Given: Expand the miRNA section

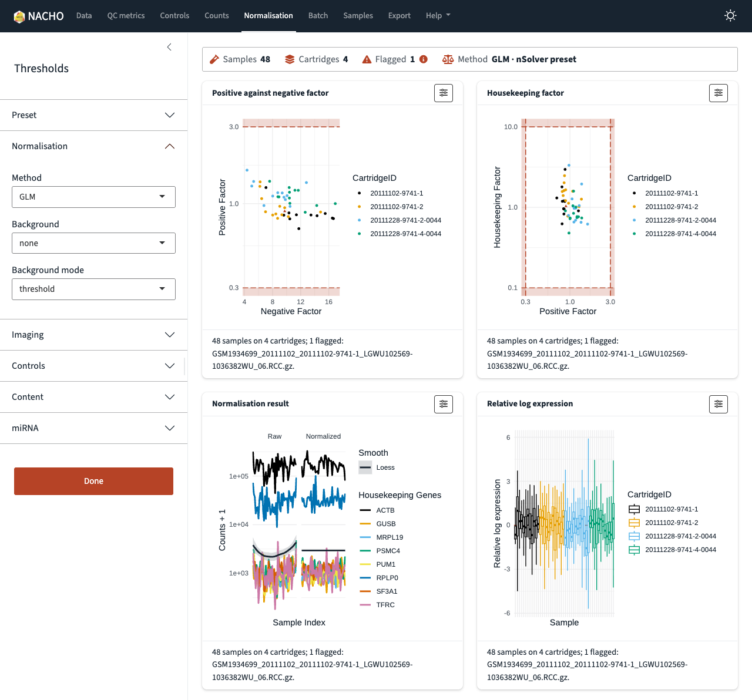Looking at the screenshot, I should [x=93, y=428].
